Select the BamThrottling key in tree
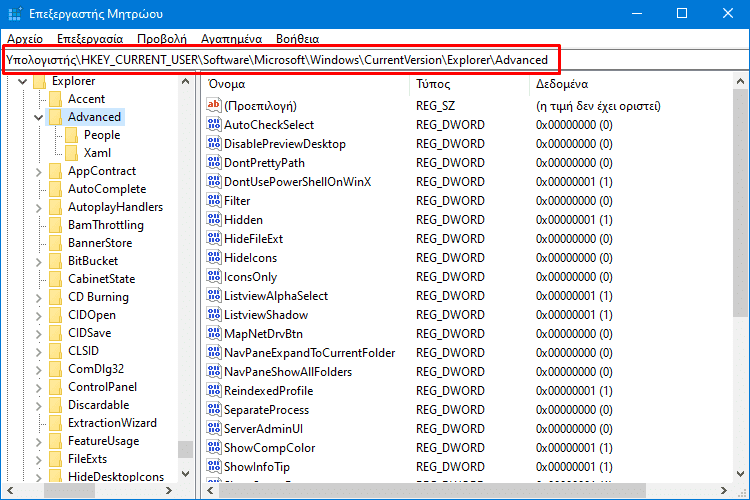 click(106, 225)
